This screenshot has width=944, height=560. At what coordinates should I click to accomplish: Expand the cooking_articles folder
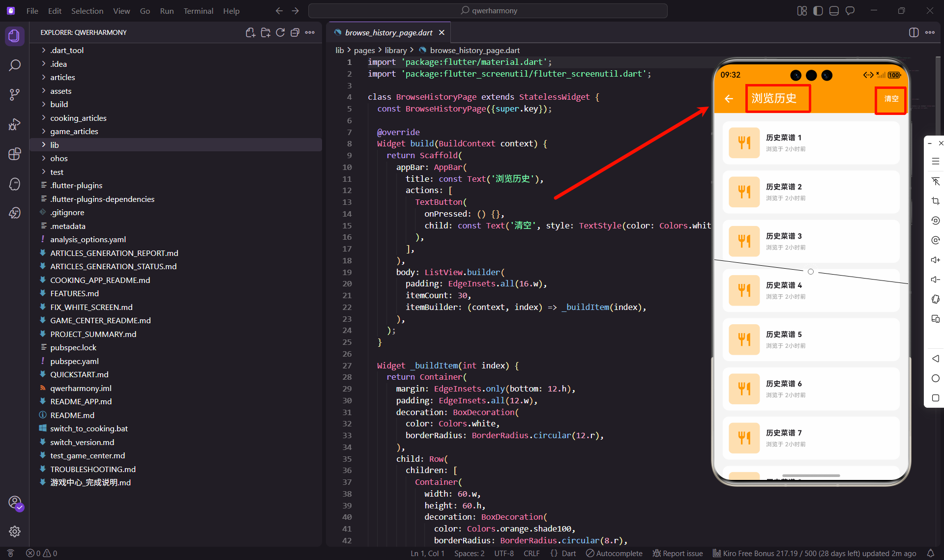pos(78,118)
